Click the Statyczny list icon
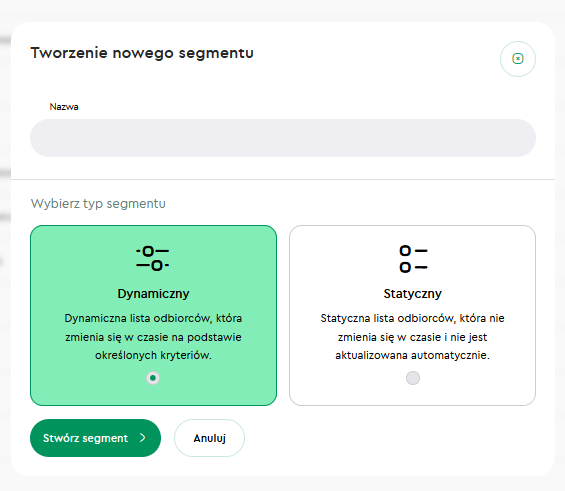This screenshot has width=565, height=491. click(x=413, y=259)
